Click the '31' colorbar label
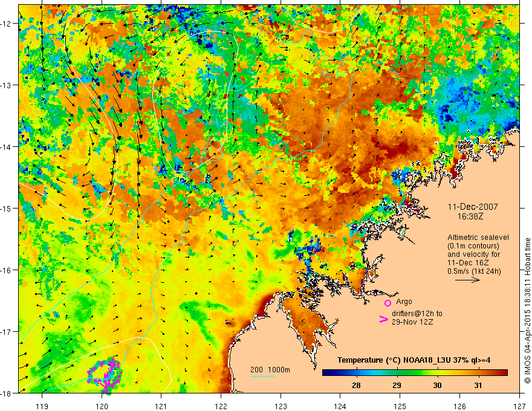This screenshot has height=411, width=532. click(478, 385)
